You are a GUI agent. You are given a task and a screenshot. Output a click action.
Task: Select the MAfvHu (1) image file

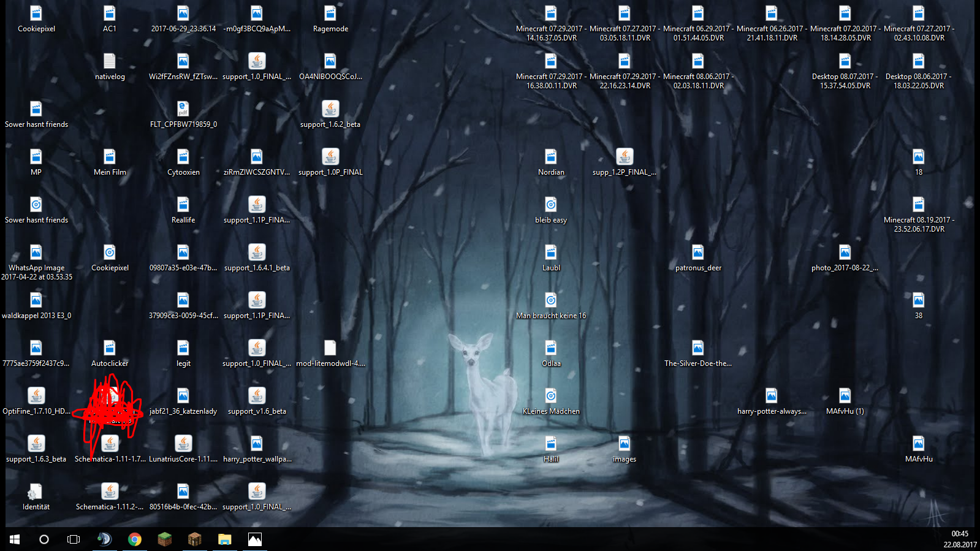tap(845, 396)
